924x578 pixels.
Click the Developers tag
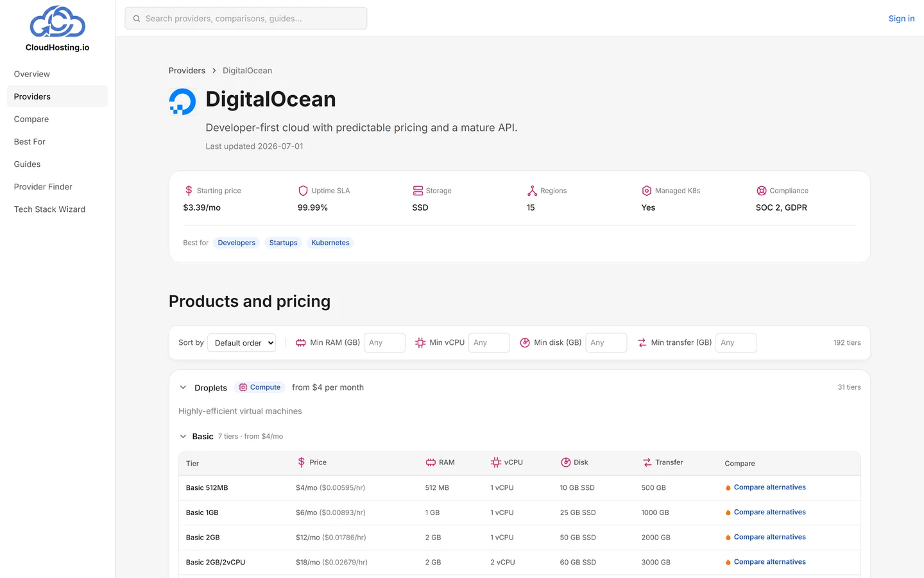point(236,243)
